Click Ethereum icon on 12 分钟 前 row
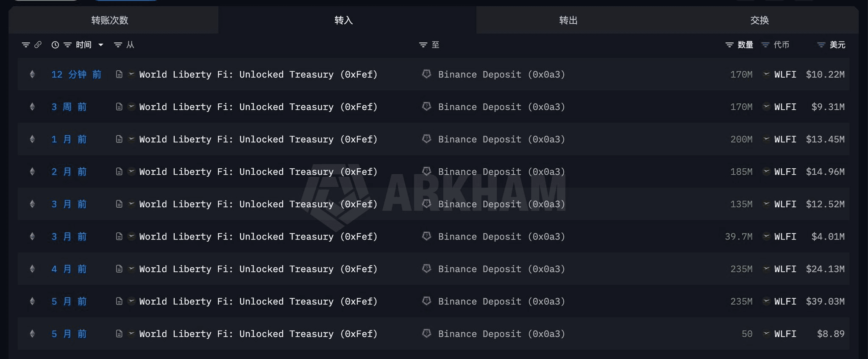The image size is (868, 359). tap(32, 74)
